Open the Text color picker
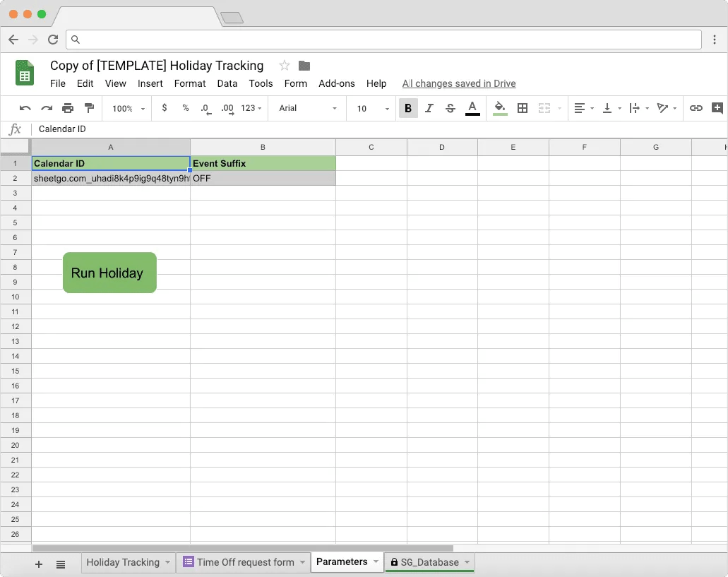The image size is (728, 577). pos(472,108)
